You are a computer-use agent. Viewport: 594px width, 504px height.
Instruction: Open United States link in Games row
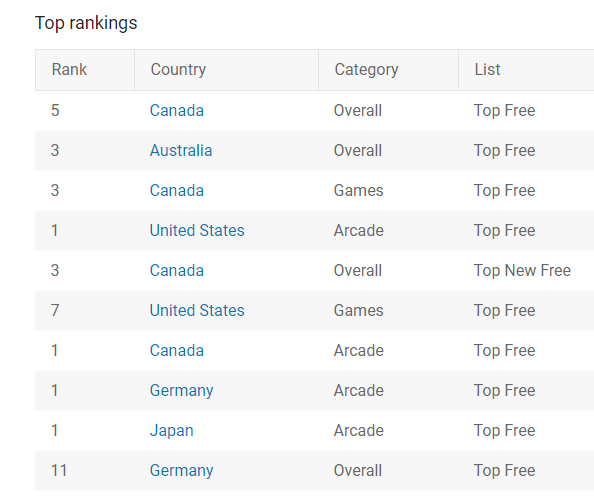197,310
